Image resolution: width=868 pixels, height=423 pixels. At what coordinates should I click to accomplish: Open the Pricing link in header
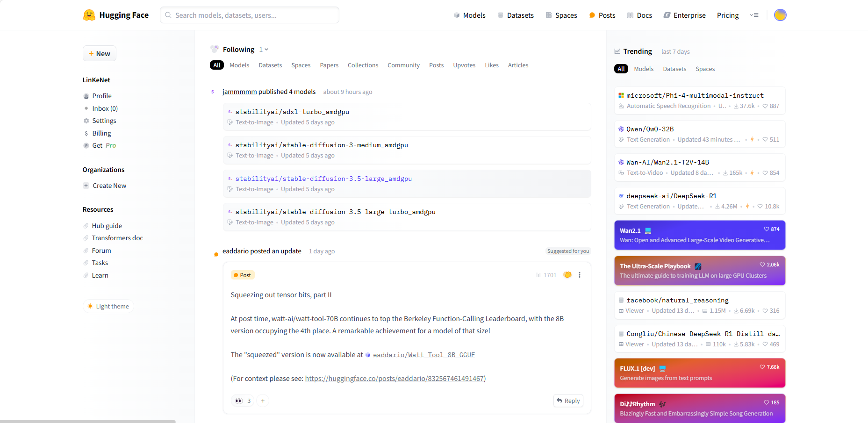point(728,15)
